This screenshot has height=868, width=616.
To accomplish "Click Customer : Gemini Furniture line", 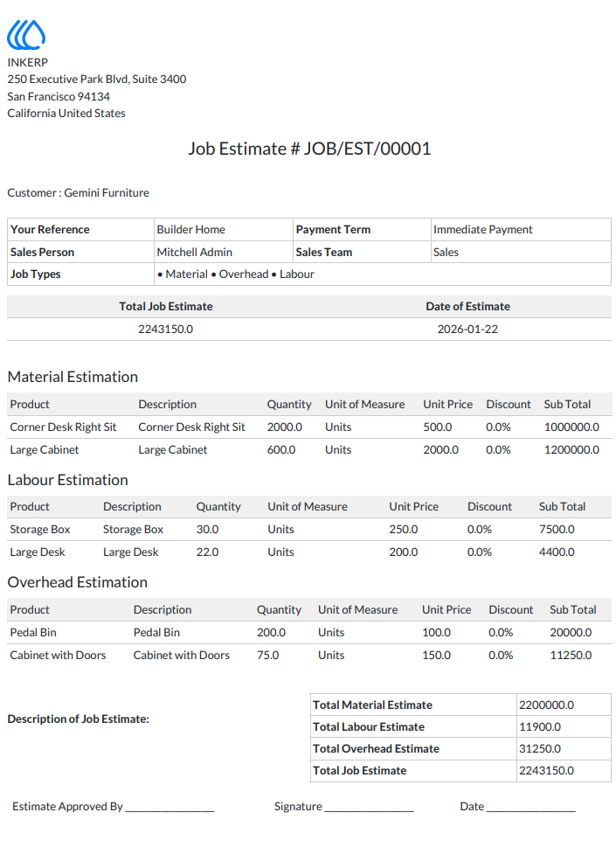I will (x=78, y=192).
